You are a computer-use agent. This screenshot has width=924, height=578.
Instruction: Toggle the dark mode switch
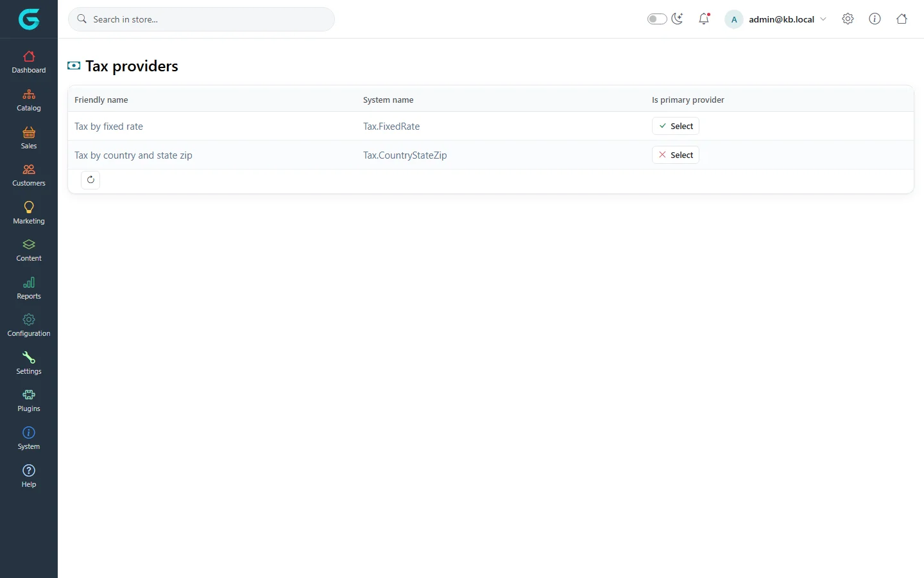(x=657, y=19)
